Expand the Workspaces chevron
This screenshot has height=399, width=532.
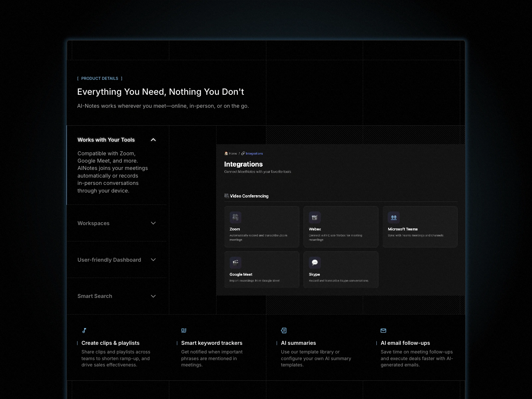[x=153, y=223]
